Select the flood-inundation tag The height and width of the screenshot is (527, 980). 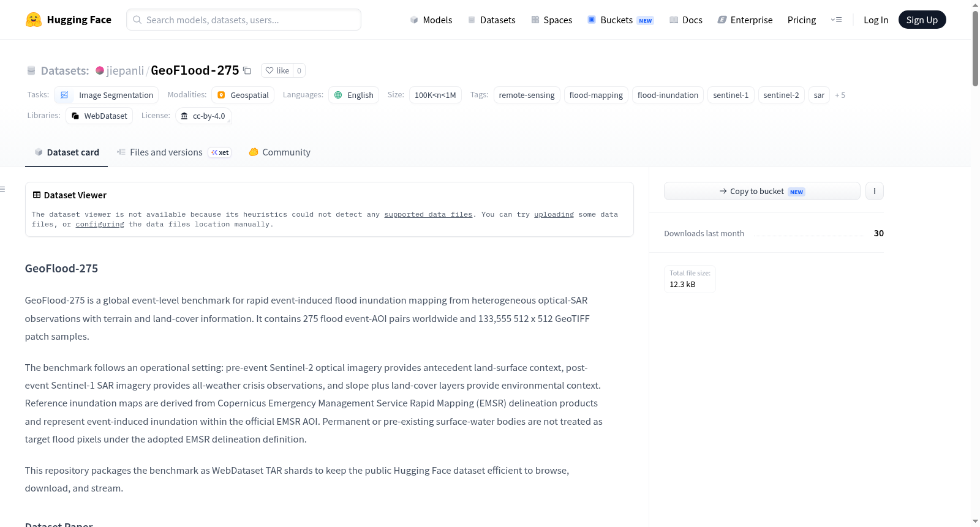coord(668,95)
